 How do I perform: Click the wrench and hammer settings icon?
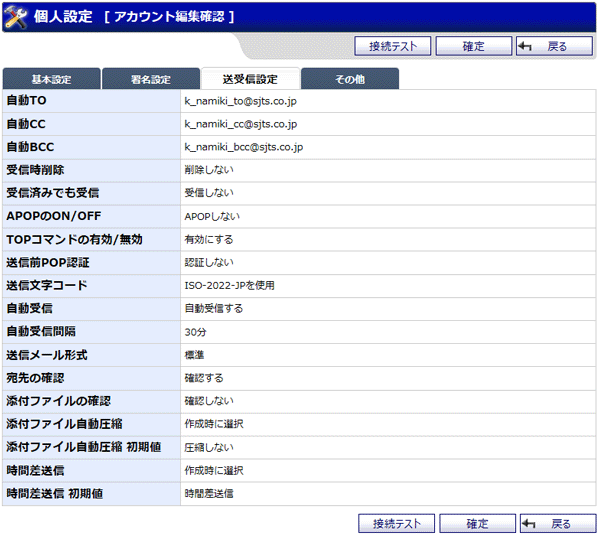tap(15, 17)
